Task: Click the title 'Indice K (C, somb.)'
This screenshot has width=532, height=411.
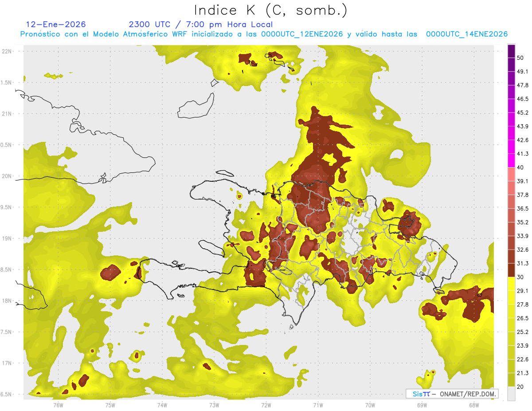Action: [270, 10]
